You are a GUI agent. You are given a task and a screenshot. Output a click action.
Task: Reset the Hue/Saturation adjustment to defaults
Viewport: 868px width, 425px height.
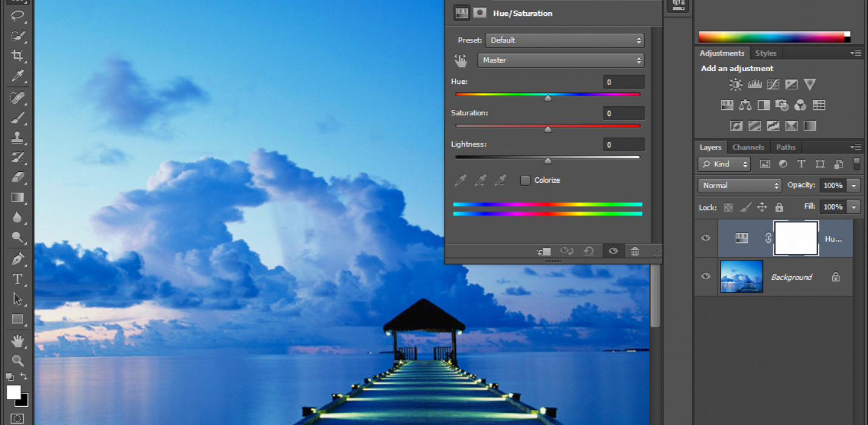(589, 251)
